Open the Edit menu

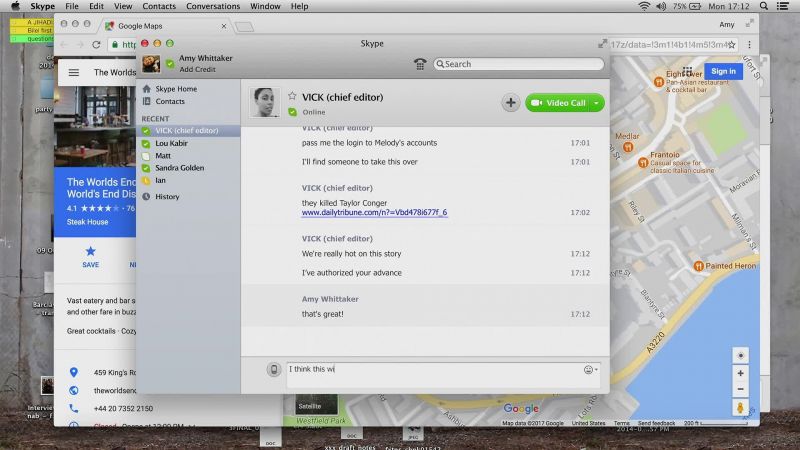click(96, 6)
